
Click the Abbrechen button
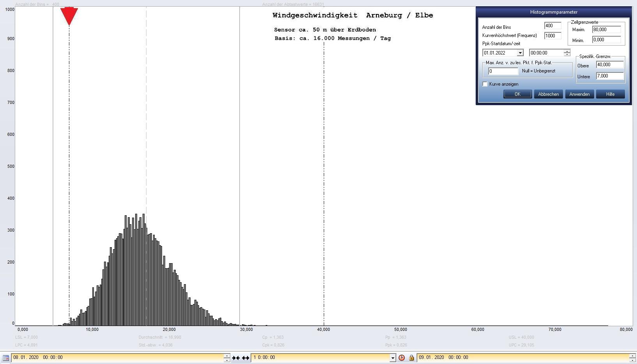(x=548, y=94)
